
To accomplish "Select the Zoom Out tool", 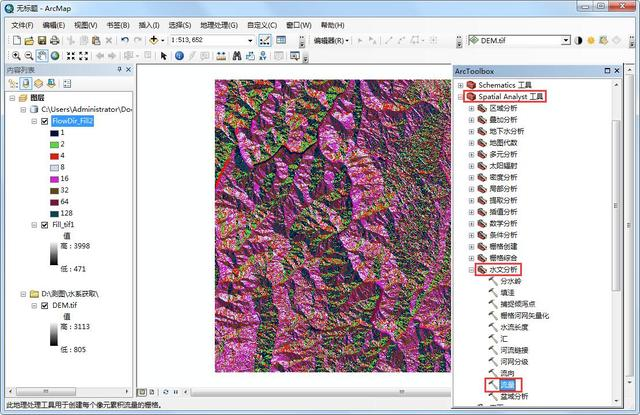I will click(x=29, y=56).
